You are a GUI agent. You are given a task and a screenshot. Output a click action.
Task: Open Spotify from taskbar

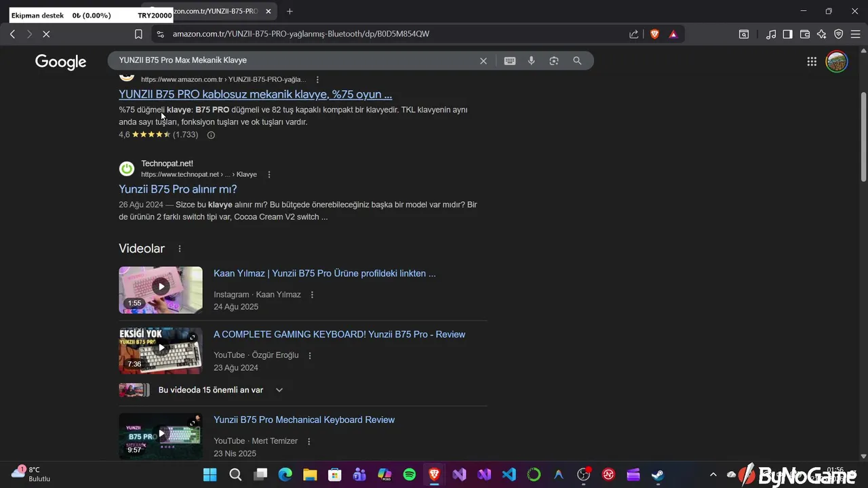[410, 474]
